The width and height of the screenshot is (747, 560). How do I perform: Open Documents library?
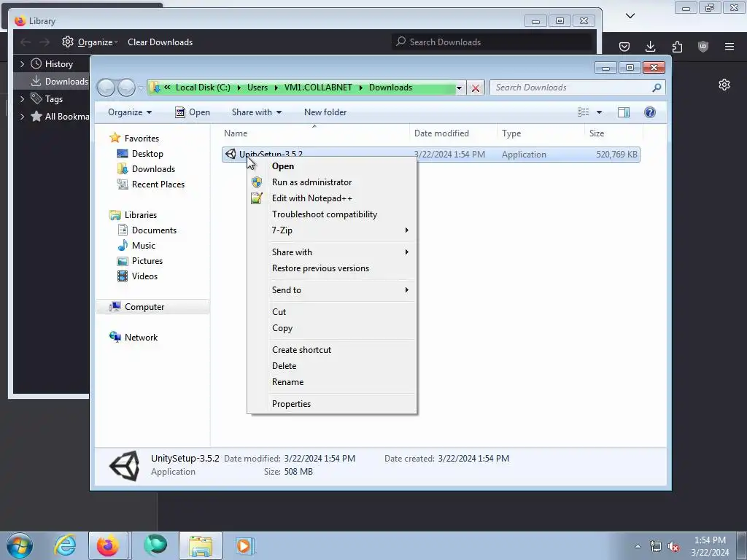tap(154, 230)
